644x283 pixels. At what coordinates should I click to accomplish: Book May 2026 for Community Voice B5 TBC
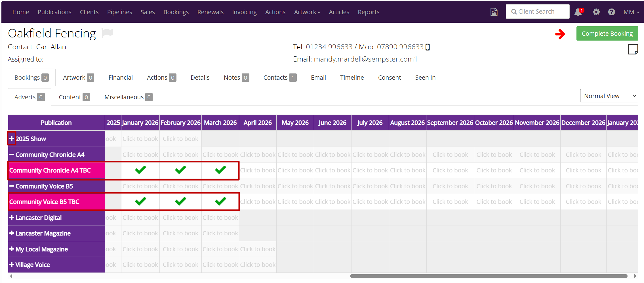tap(295, 202)
